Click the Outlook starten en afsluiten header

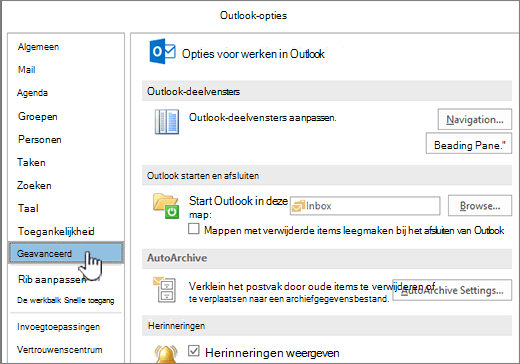(327, 175)
